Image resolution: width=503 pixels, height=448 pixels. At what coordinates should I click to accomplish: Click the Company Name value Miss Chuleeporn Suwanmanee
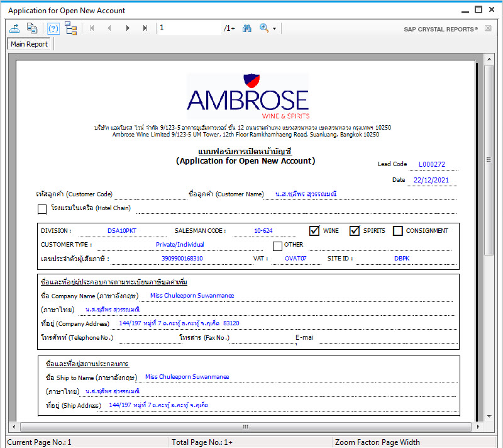192,296
